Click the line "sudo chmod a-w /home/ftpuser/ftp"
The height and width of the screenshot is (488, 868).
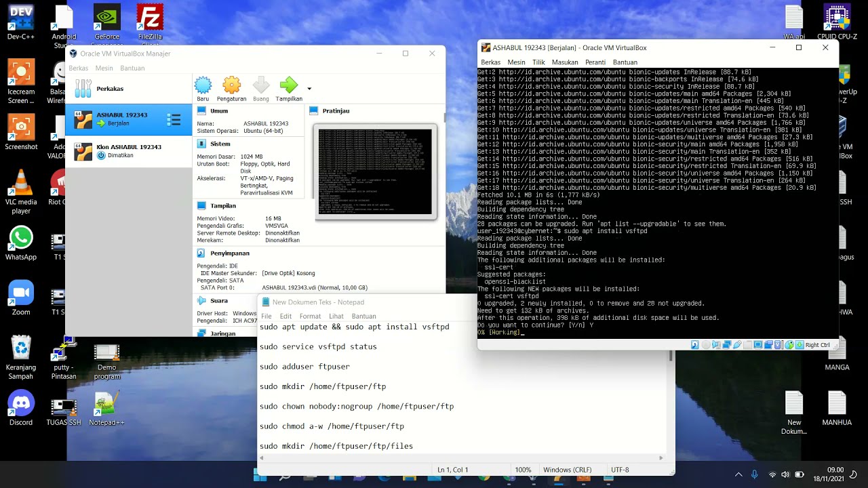(332, 426)
